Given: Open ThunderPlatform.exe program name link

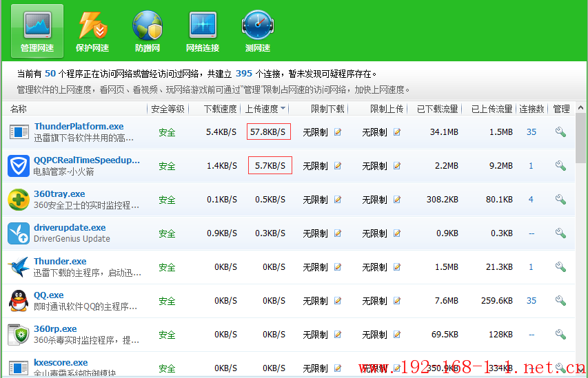Looking at the screenshot, I should (79, 126).
